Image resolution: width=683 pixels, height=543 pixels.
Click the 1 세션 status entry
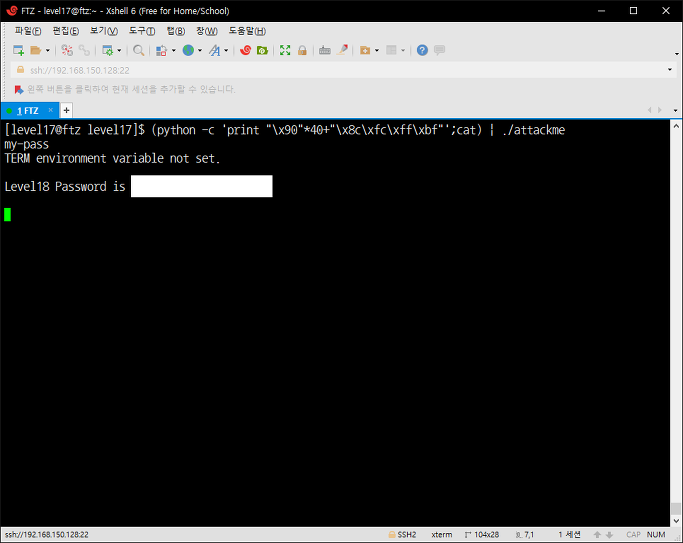[x=570, y=535]
